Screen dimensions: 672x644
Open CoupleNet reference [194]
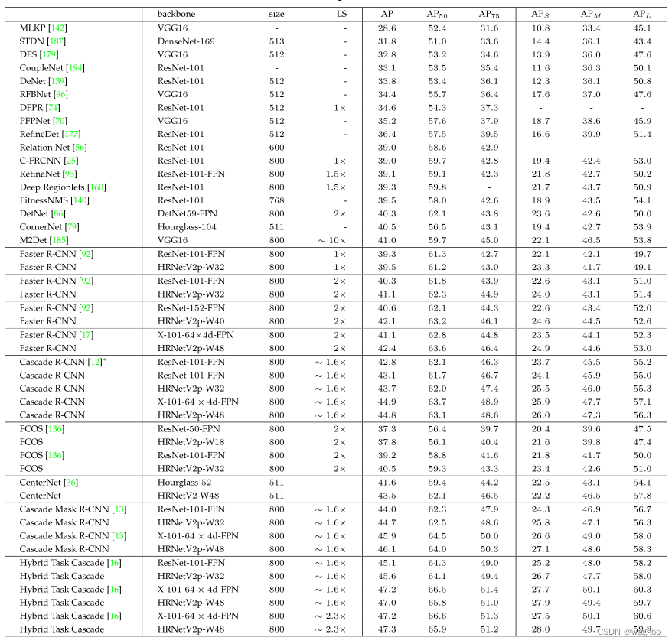[76, 68]
